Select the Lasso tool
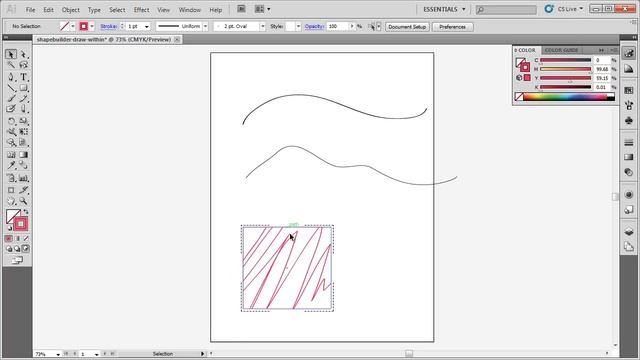The height and width of the screenshot is (360, 640). (24, 65)
